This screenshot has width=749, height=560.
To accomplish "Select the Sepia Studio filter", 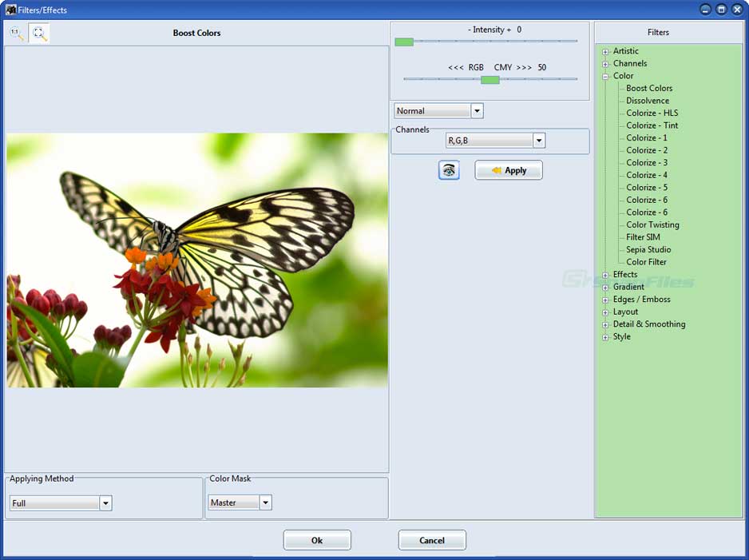I will 650,249.
